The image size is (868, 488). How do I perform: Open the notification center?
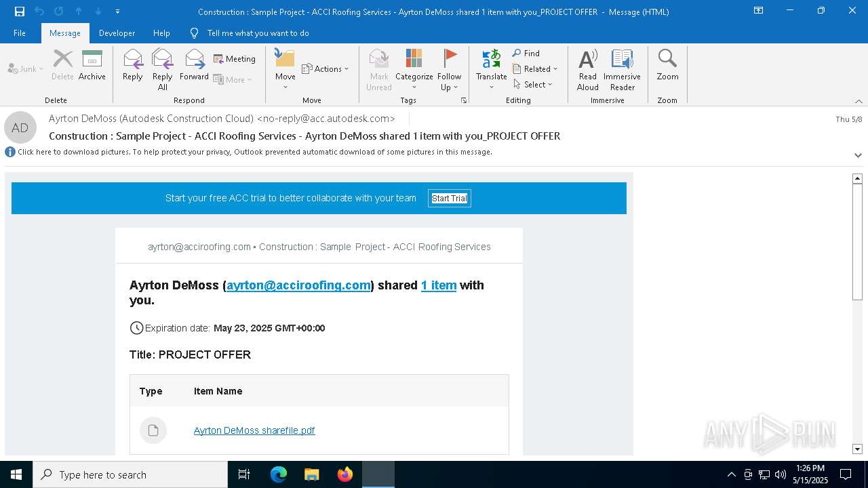846,474
